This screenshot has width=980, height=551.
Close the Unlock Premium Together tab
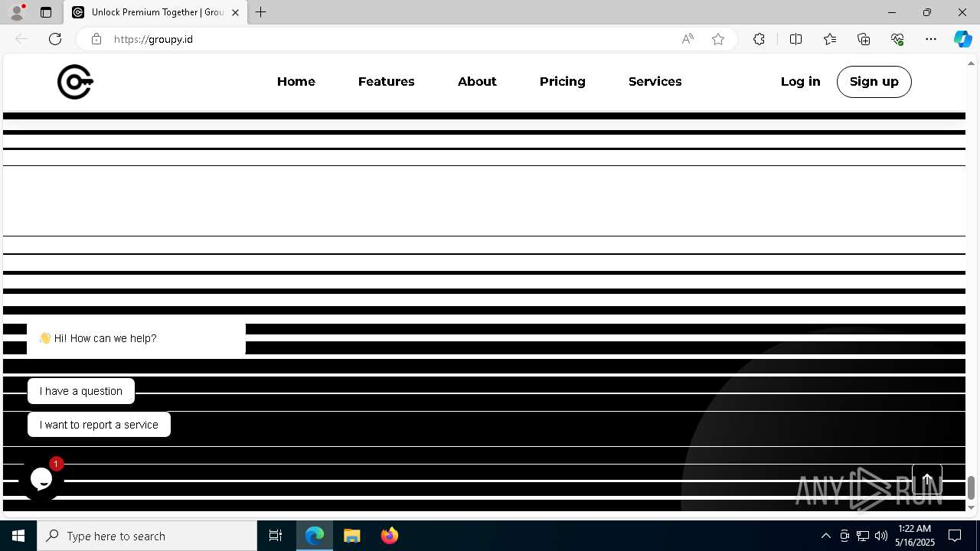pyautogui.click(x=235, y=12)
